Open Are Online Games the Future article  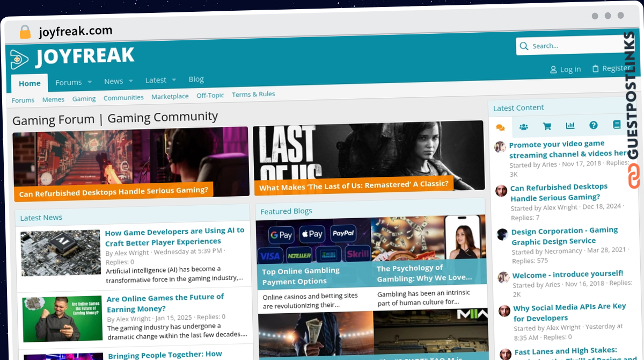click(165, 303)
